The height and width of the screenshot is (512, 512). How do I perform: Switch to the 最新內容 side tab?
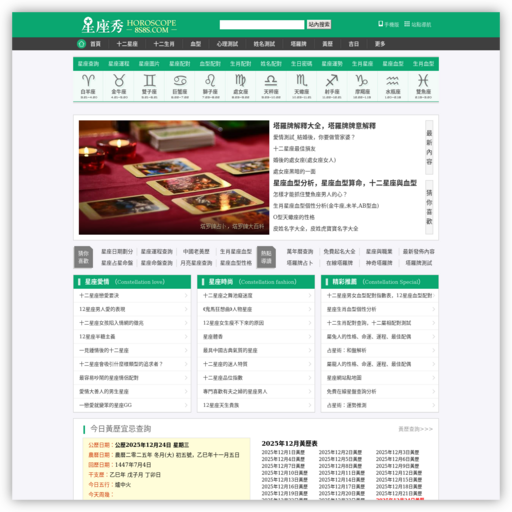point(429,147)
